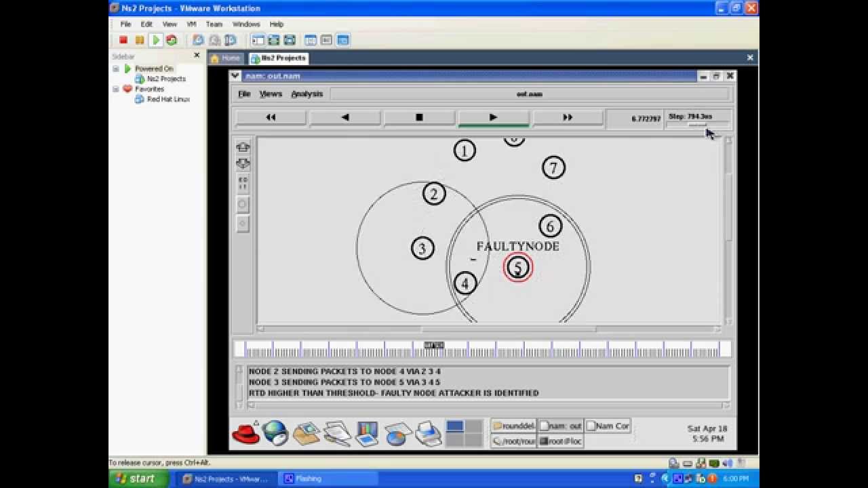Click the play backward button
This screenshot has height=488, width=868.
(x=344, y=118)
